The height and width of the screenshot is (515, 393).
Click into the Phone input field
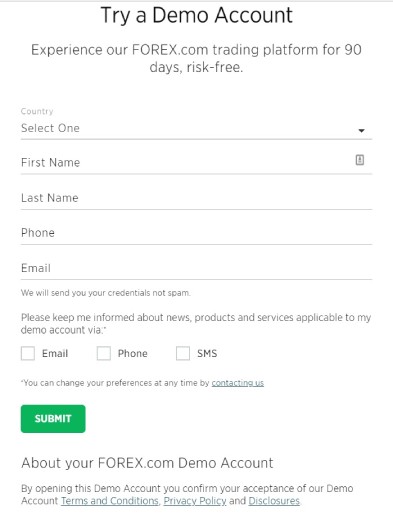(x=196, y=233)
